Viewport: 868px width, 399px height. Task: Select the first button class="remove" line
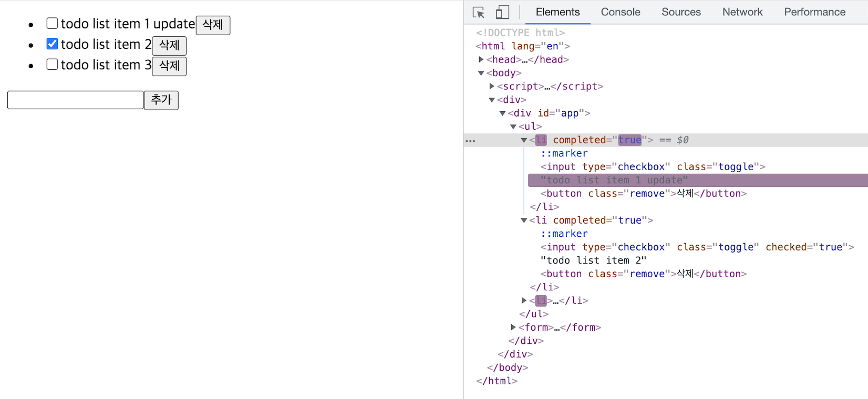coord(643,194)
